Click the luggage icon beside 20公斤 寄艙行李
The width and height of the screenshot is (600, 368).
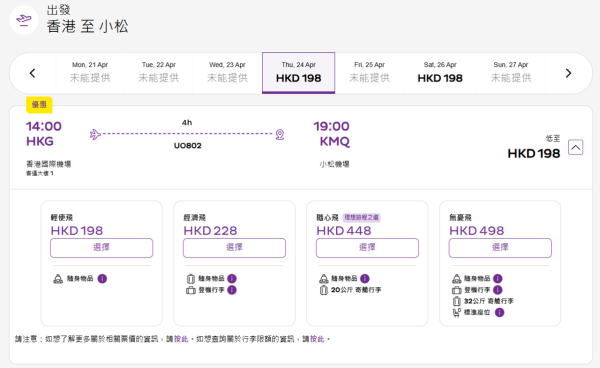[x=324, y=290]
